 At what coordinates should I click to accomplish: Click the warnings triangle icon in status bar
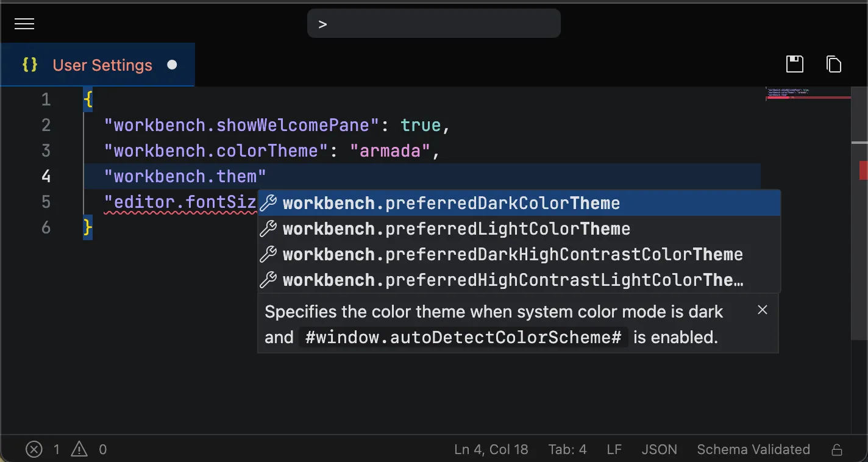79,450
